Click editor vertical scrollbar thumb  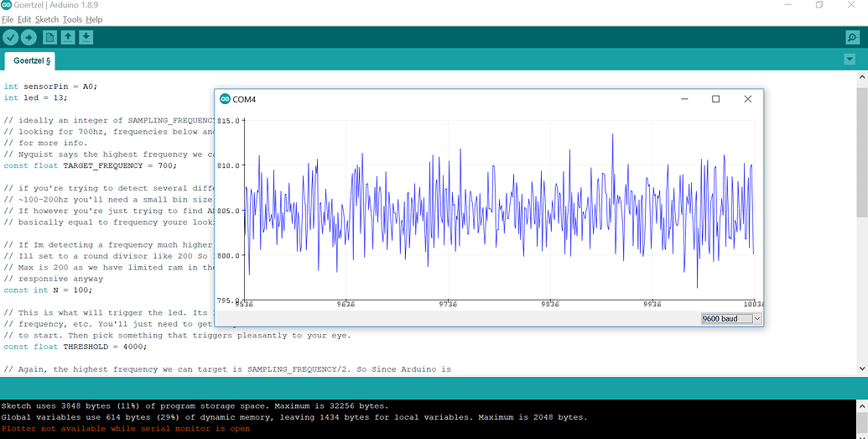point(862,153)
